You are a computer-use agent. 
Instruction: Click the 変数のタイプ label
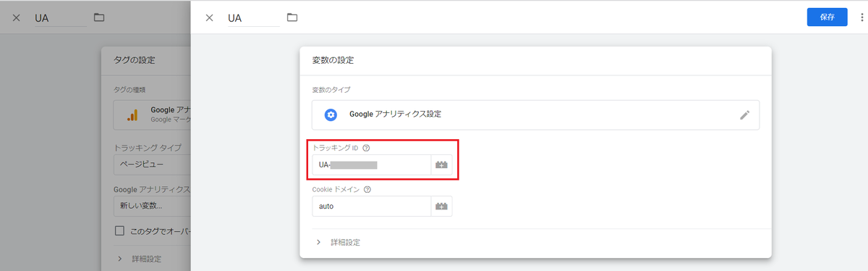332,90
